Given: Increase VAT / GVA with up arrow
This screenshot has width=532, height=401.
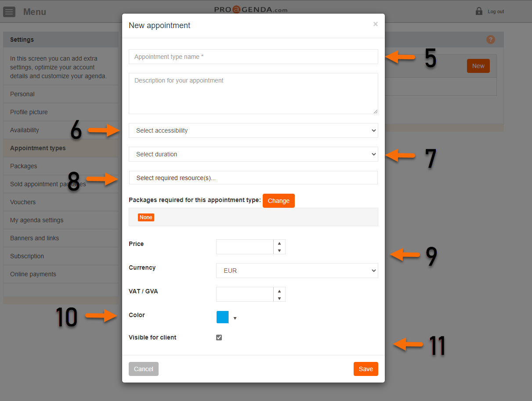Looking at the screenshot, I should 279,291.
